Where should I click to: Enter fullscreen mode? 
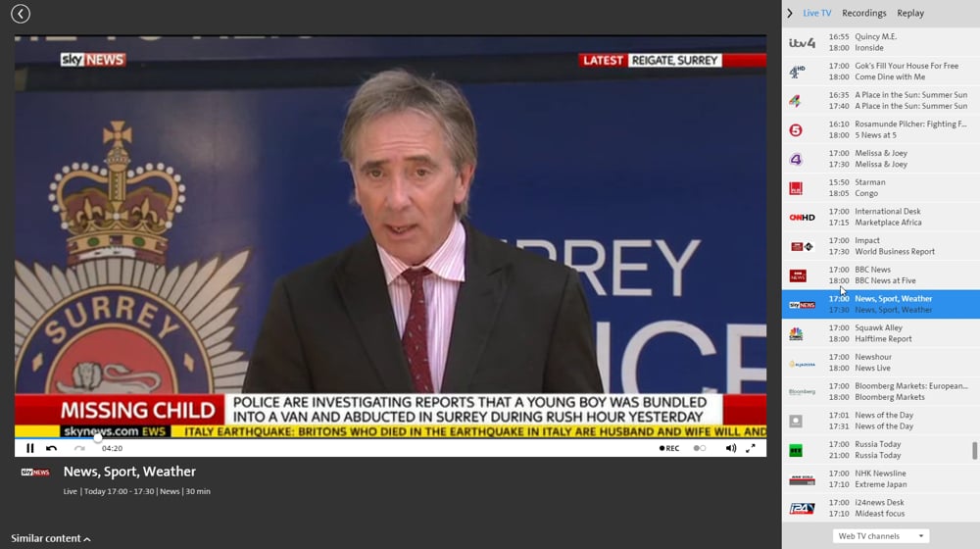coord(751,448)
